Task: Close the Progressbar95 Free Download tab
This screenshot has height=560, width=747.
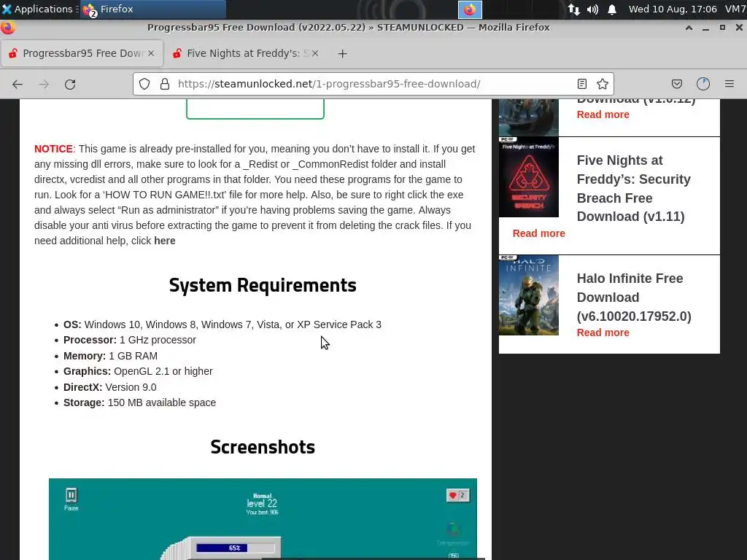Action: click(151, 53)
